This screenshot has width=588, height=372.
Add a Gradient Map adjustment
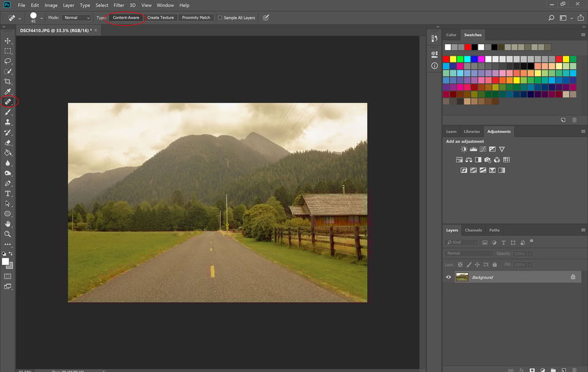[x=502, y=170]
